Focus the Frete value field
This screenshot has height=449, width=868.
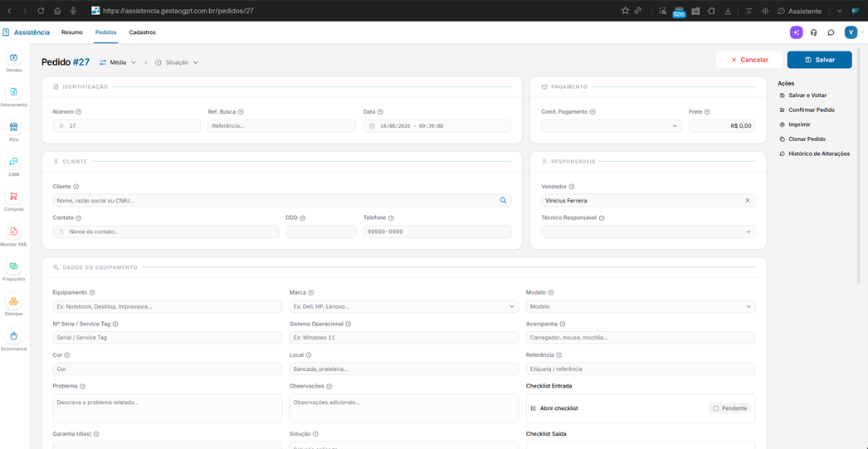[722, 126]
